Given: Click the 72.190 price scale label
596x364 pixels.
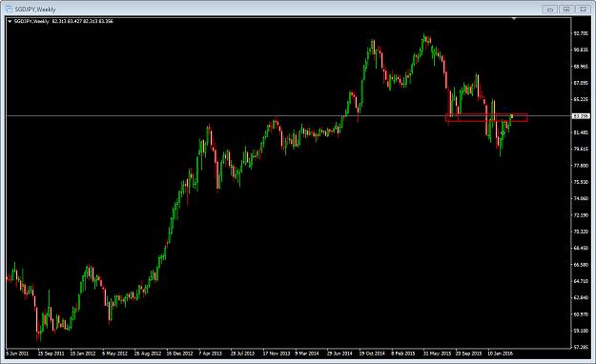Looking at the screenshot, I should pyautogui.click(x=581, y=215).
